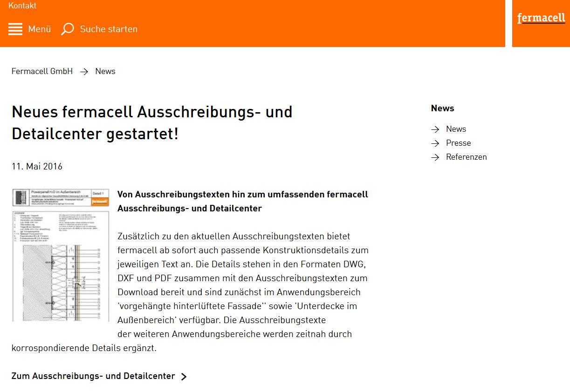
Task: Click the magnifying glass search icon
Action: 68,29
